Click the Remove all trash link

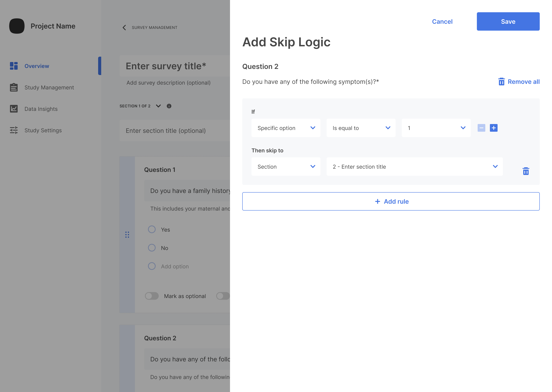pyautogui.click(x=519, y=82)
